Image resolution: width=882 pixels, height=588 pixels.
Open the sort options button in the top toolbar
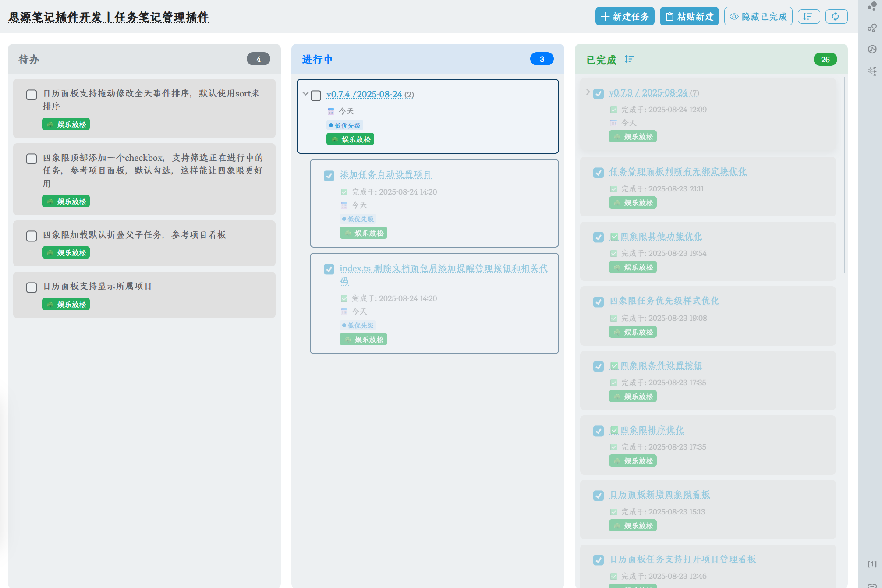808,17
